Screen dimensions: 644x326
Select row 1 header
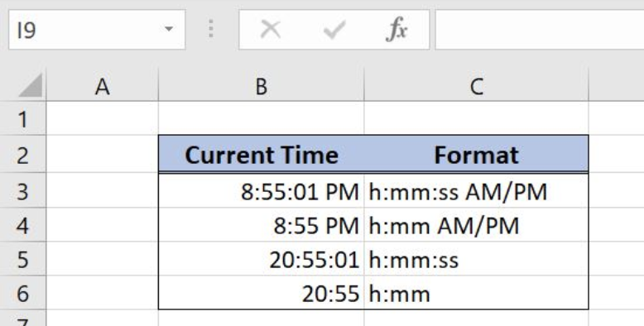click(x=23, y=118)
